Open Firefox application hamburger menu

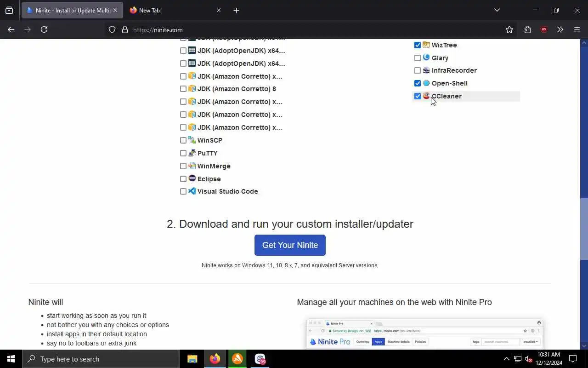point(577,29)
